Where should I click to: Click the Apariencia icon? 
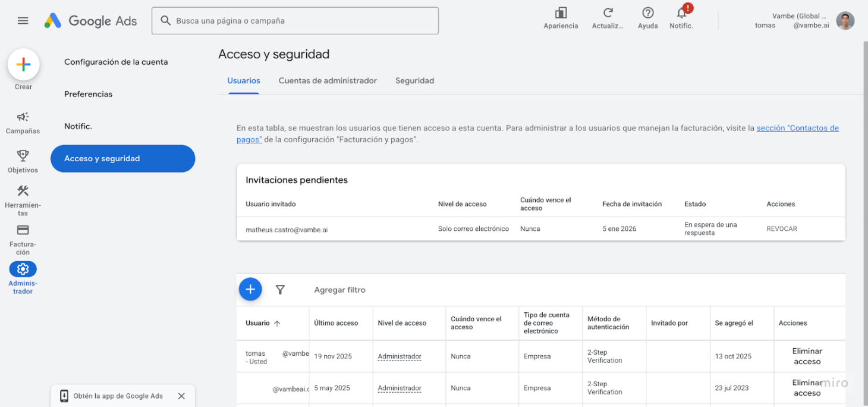(561, 14)
